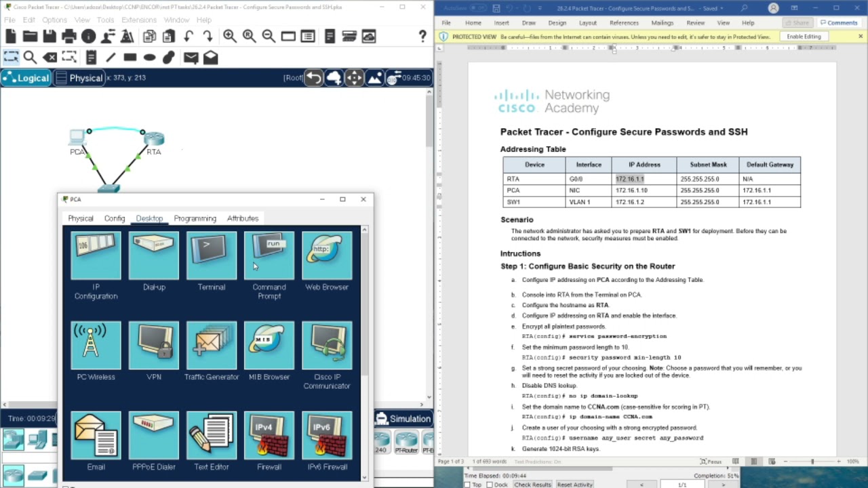Adjust the Word zoom slider
Image resolution: width=868 pixels, height=488 pixels.
pyautogui.click(x=812, y=462)
